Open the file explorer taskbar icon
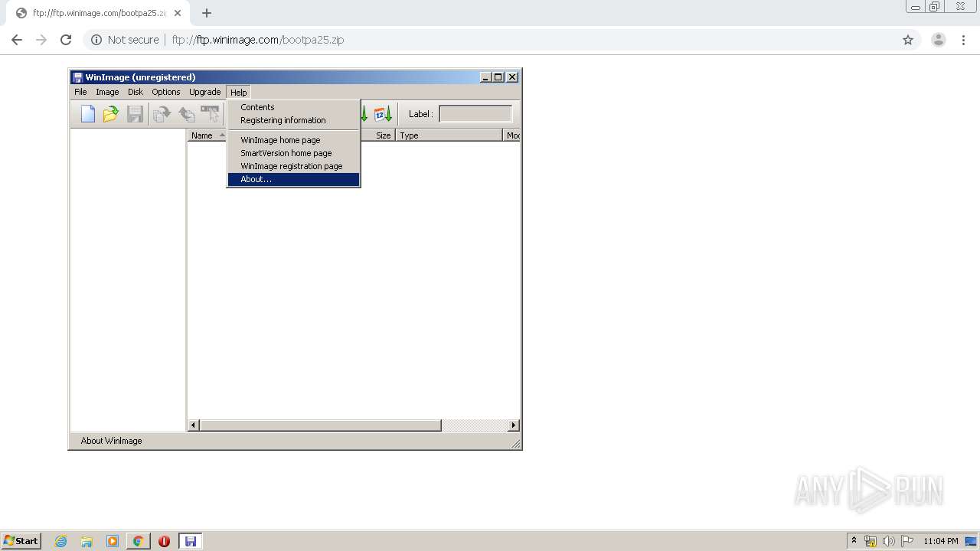This screenshot has width=980, height=551. 87,541
